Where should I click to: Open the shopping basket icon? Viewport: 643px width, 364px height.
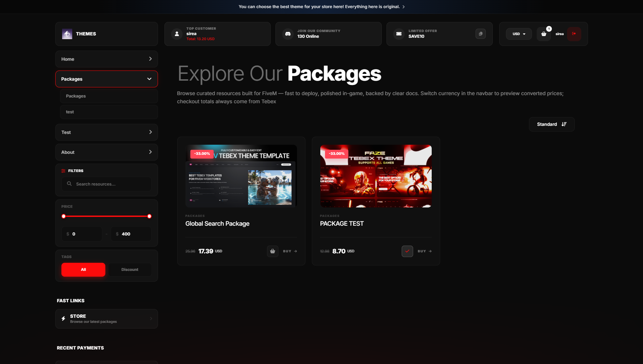click(543, 34)
